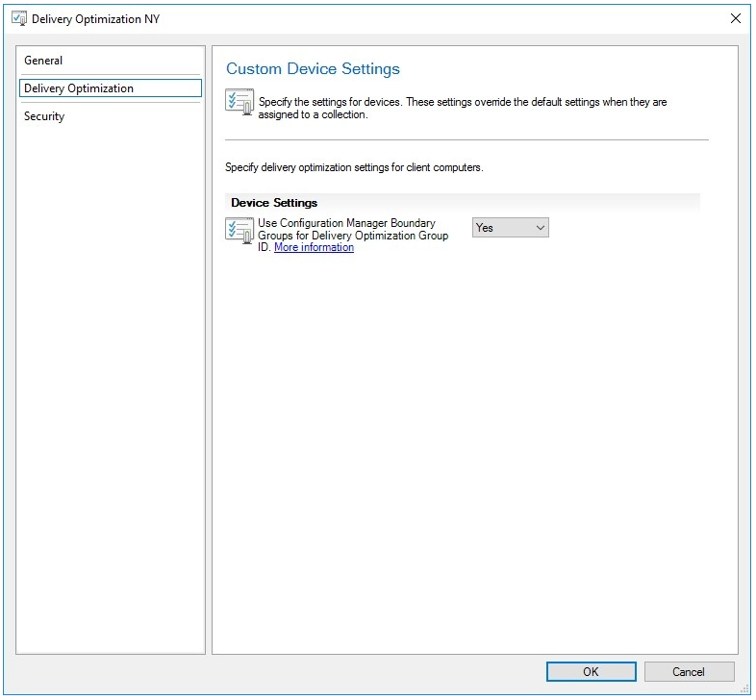Screen dimensions: 756x700
Task: Open the Security page
Action: coord(44,116)
